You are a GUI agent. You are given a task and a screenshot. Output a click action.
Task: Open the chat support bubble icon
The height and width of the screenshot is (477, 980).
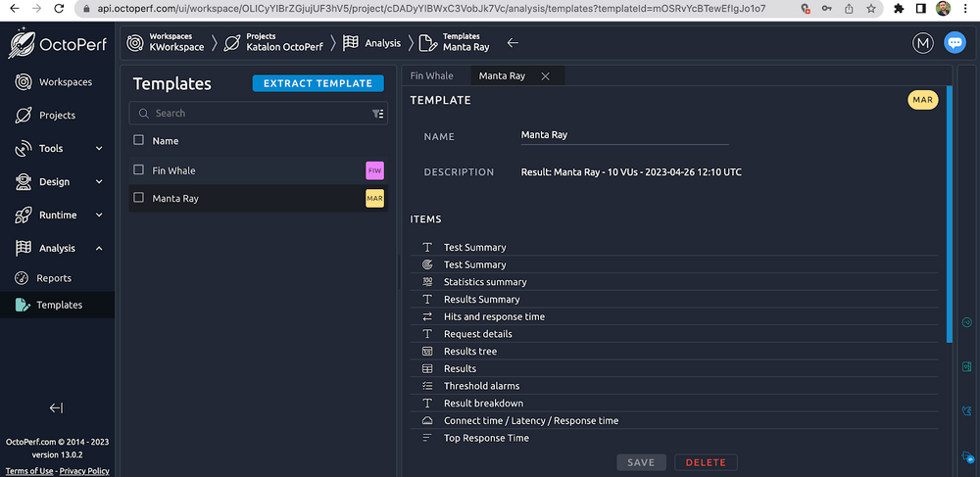tap(954, 43)
